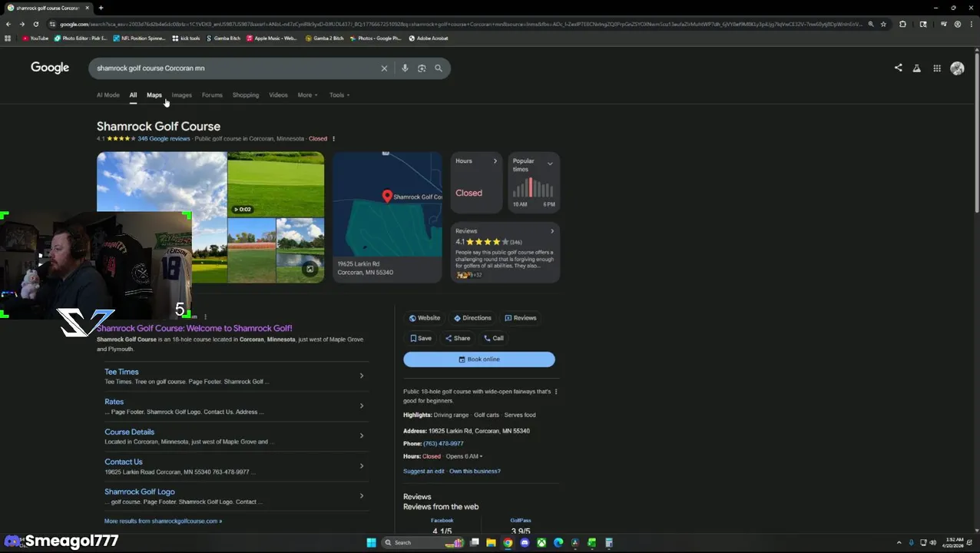The image size is (980, 553).
Task: Click the magnifier search submit icon
Action: [439, 68]
